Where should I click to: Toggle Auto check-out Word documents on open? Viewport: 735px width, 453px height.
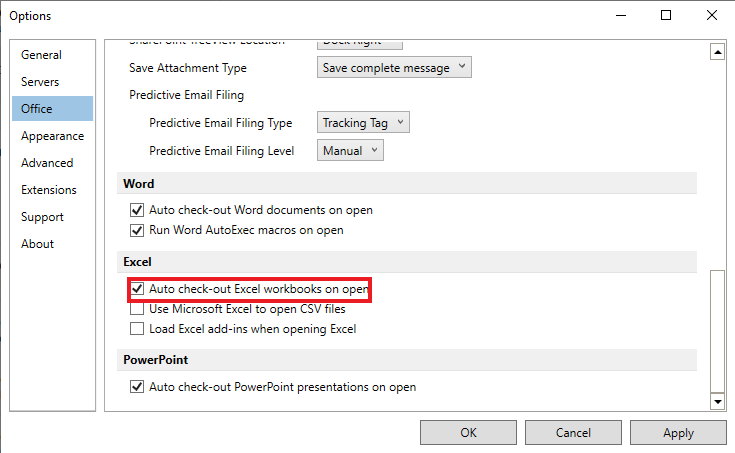pyautogui.click(x=137, y=210)
